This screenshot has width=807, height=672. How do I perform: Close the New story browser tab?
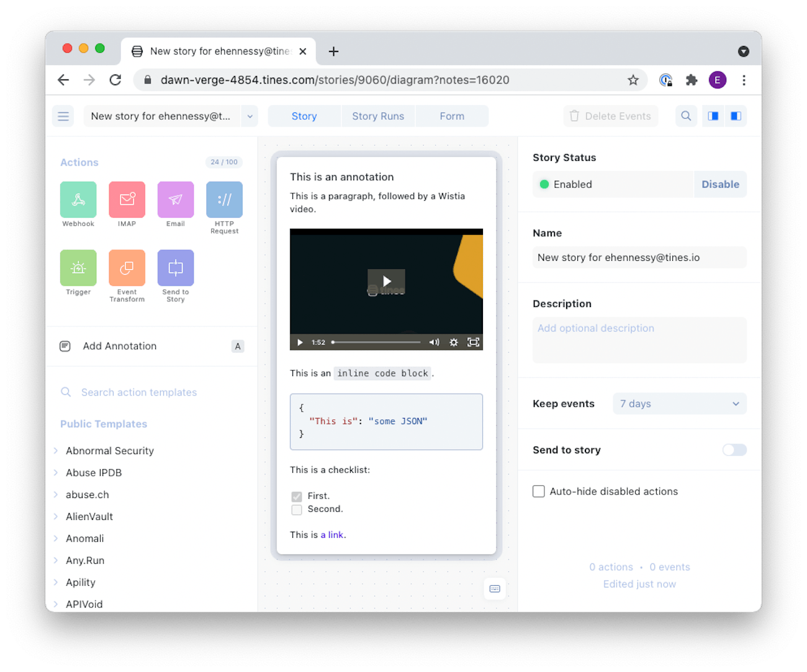pyautogui.click(x=303, y=52)
